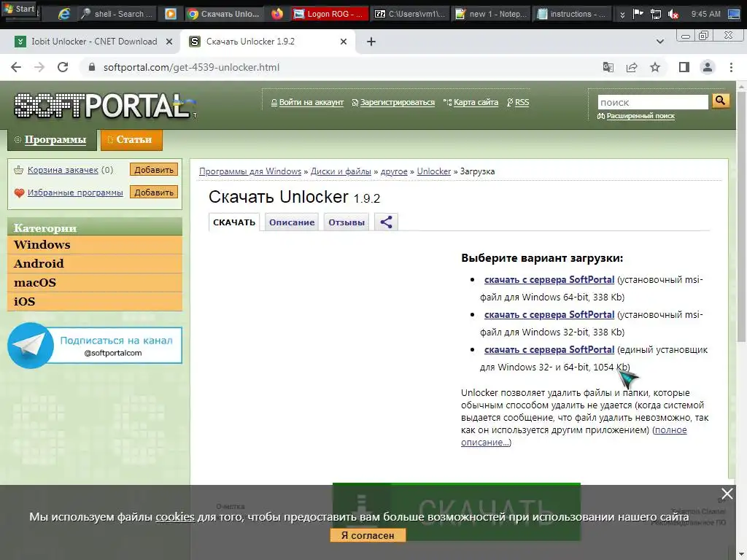Download the combined 32/64-bit 1054 Kb installer
The width and height of the screenshot is (747, 560).
[x=549, y=349]
